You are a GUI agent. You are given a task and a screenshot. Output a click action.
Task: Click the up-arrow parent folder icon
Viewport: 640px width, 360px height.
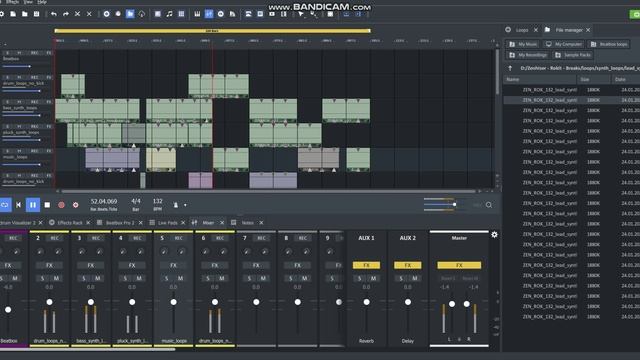click(x=510, y=68)
